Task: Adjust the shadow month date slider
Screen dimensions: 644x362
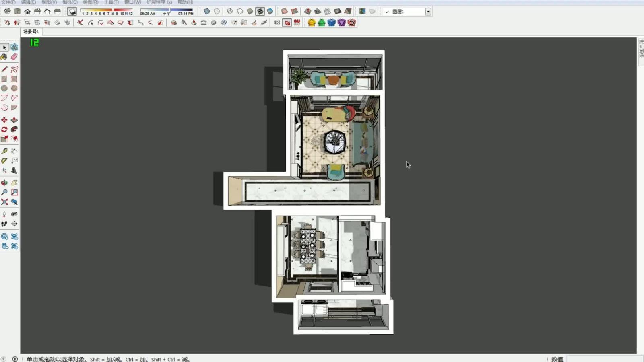Action: click(107, 10)
